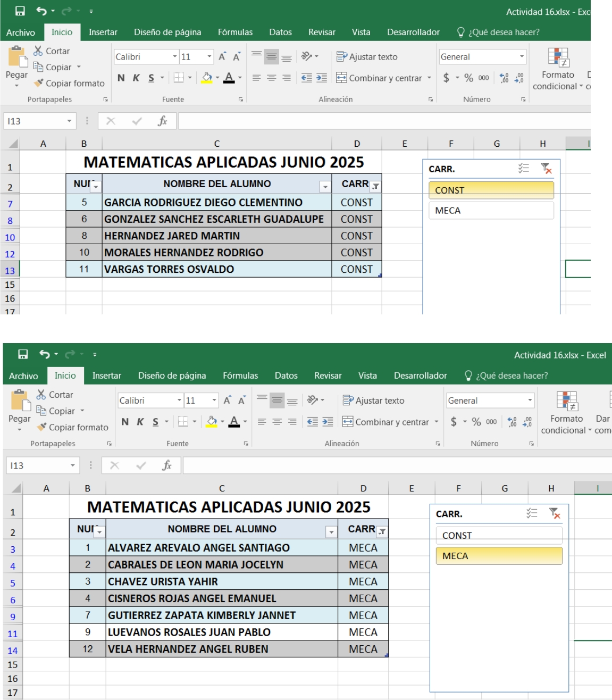Switch to Fórmulas tab in the upper window
This screenshot has height=700, width=612.
tap(235, 32)
